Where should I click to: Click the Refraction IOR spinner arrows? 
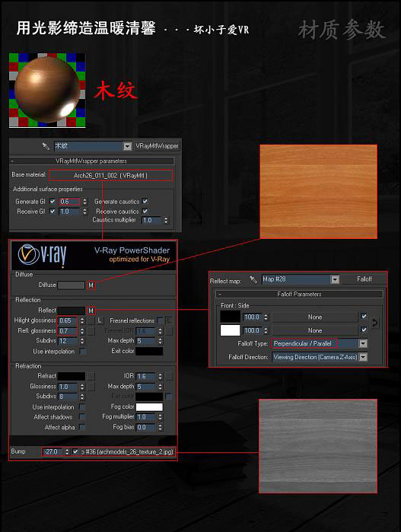pyautogui.click(x=160, y=377)
